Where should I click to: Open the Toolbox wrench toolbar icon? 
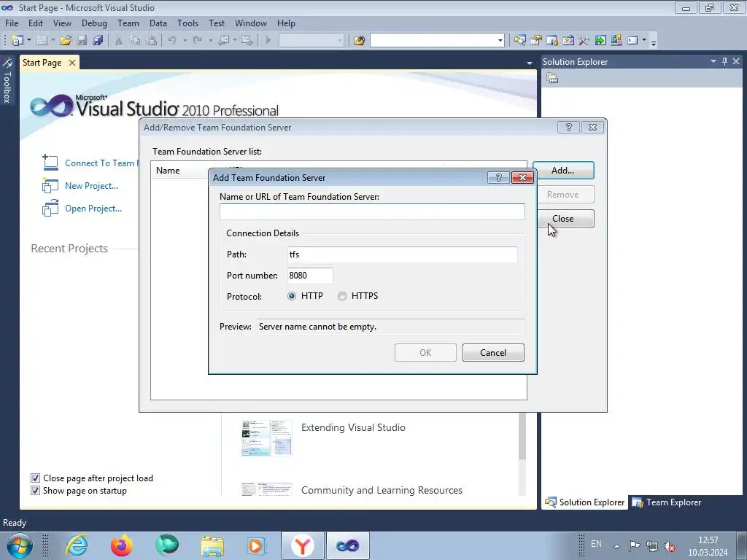[584, 41]
